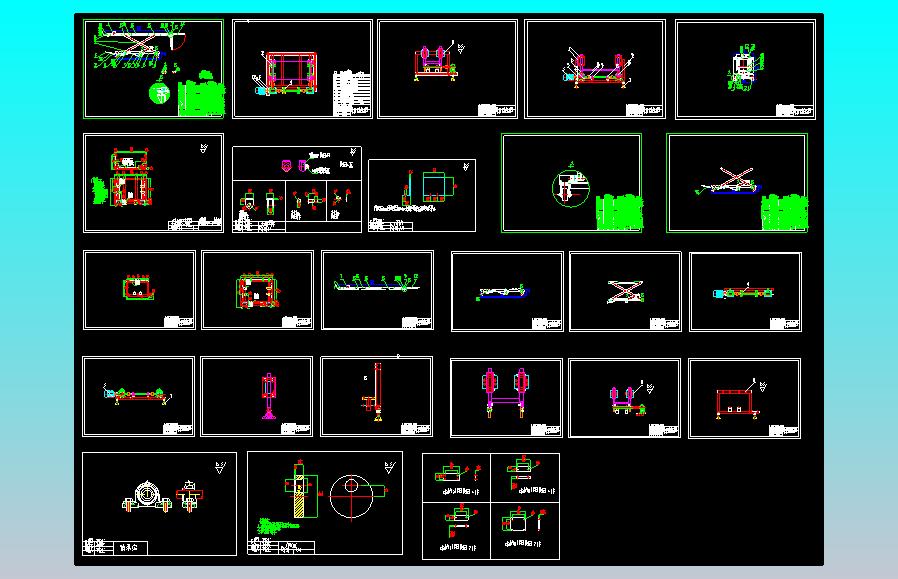Select the four-panel cell with the large green square part

pos(525,531)
